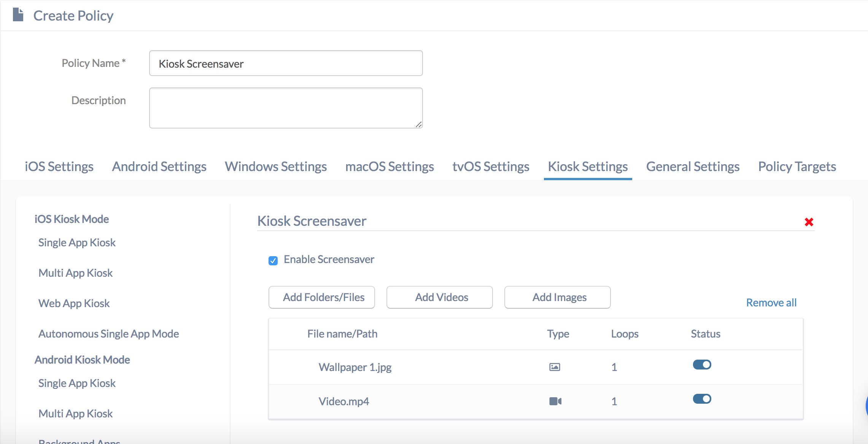
Task: Click the Create Policy document icon
Action: click(x=18, y=15)
